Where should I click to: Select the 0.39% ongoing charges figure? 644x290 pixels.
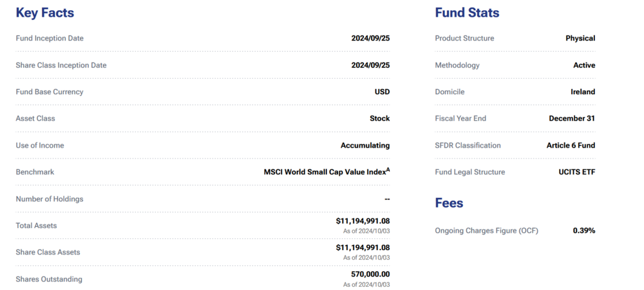(x=584, y=230)
